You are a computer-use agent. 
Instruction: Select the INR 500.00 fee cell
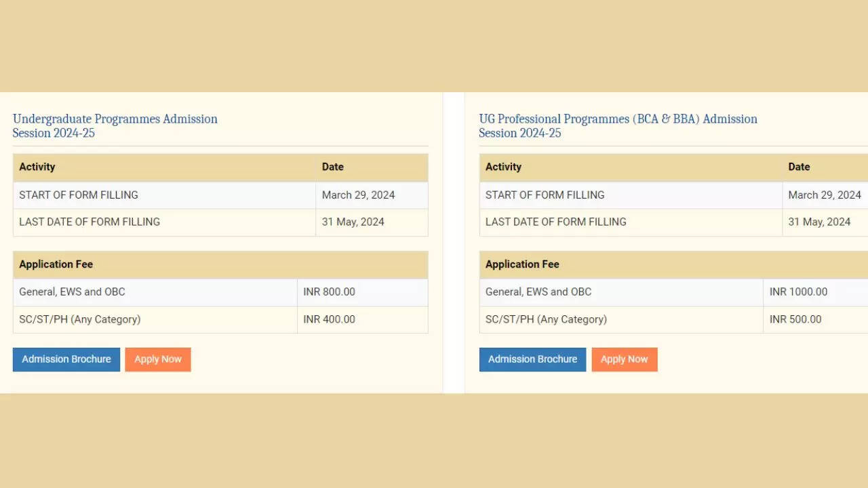pyautogui.click(x=795, y=319)
